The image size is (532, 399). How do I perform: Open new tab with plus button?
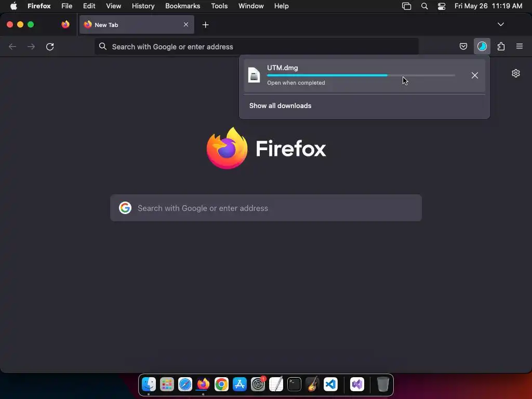[x=205, y=25]
